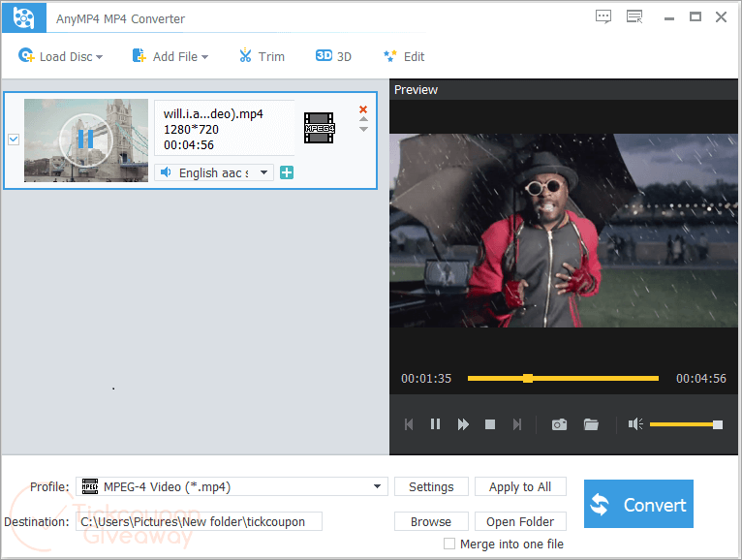Open the Add File dropdown
The image size is (742, 560).
point(170,56)
